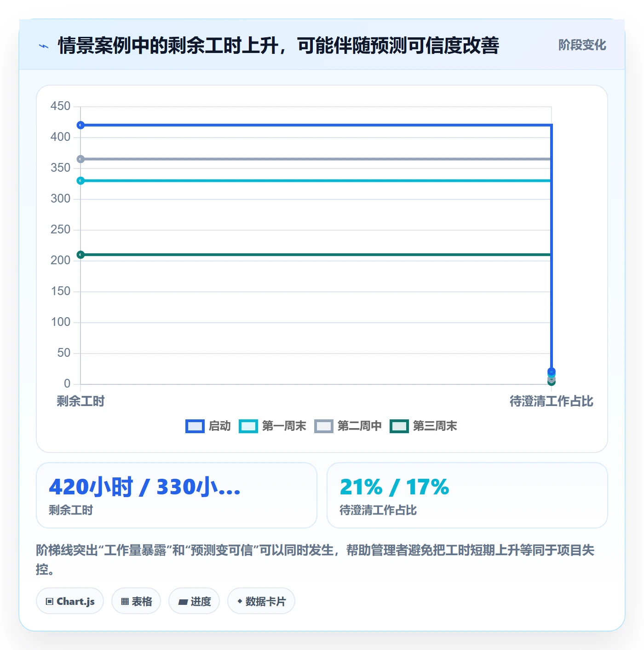Image resolution: width=644 pixels, height=650 pixels.
Task: Click the 第一周末 data point at 330
Action: pyautogui.click(x=80, y=181)
